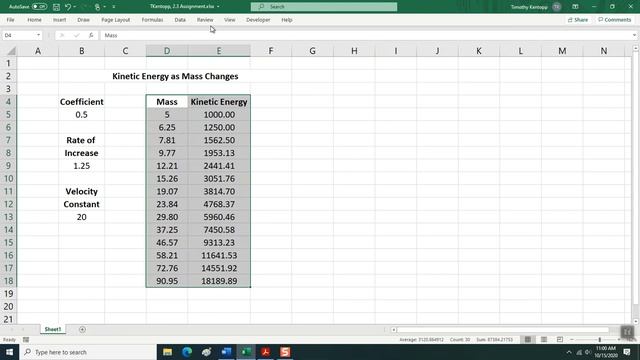The image size is (640, 360).
Task: Add a new sheet with plus icon
Action: [82, 329]
